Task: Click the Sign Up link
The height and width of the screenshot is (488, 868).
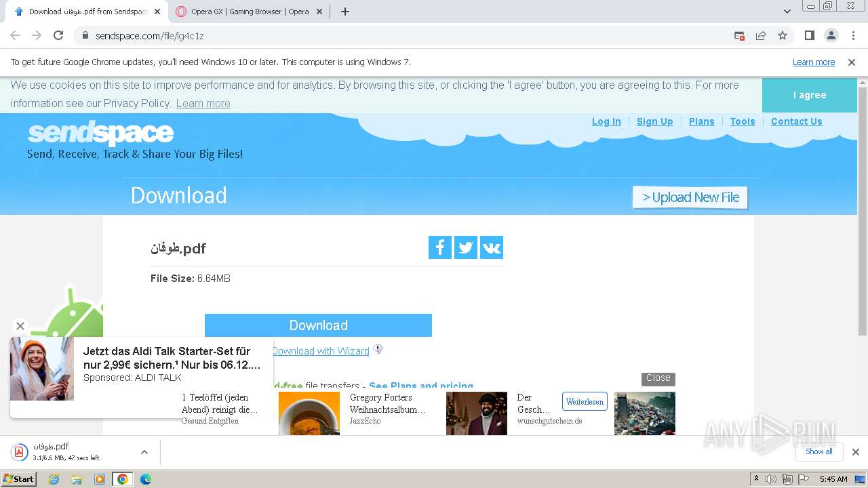Action: coord(655,121)
